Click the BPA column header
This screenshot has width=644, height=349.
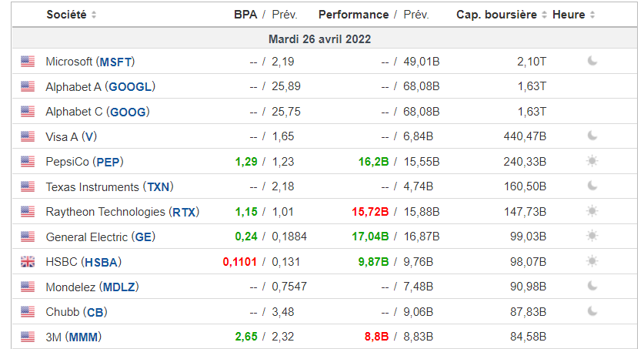(245, 15)
